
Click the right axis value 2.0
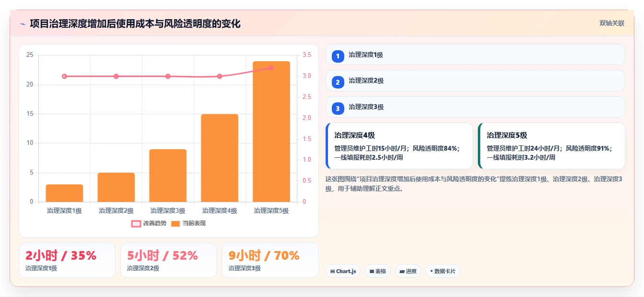pos(307,118)
